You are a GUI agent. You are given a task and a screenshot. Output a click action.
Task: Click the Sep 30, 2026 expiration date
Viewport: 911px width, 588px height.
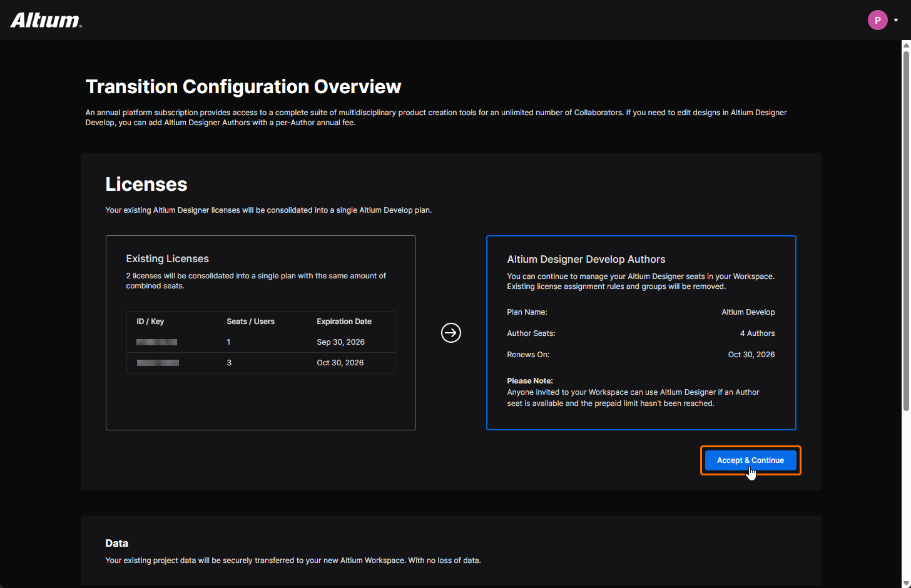click(x=340, y=342)
